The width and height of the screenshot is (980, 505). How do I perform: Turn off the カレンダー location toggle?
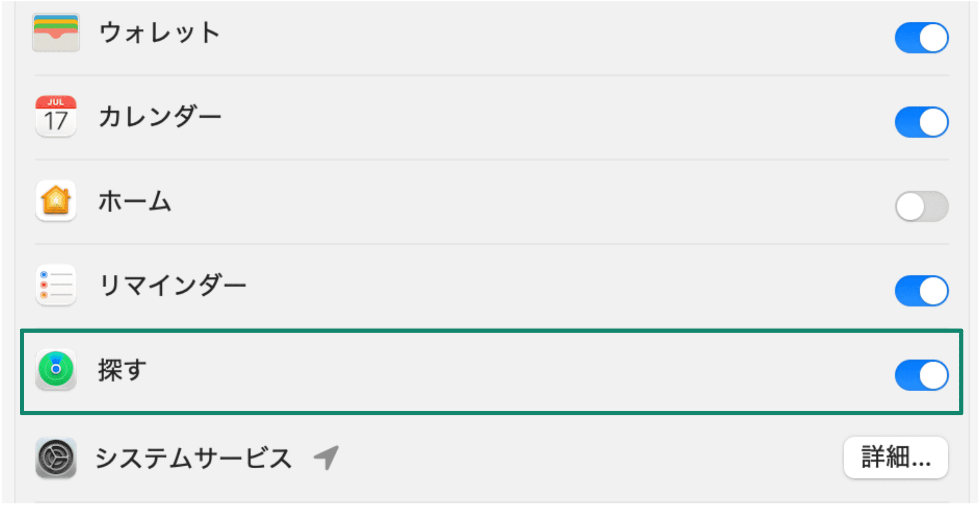point(921,122)
